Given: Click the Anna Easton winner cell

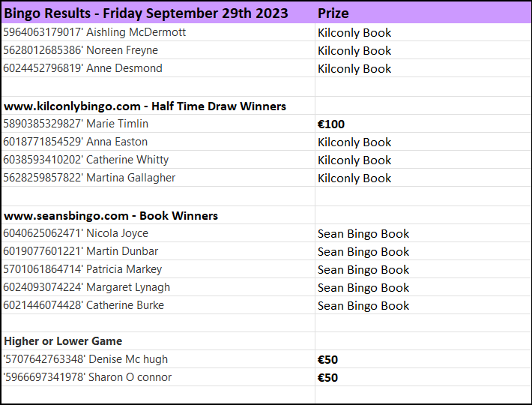Looking at the screenshot, I should pos(158,142).
